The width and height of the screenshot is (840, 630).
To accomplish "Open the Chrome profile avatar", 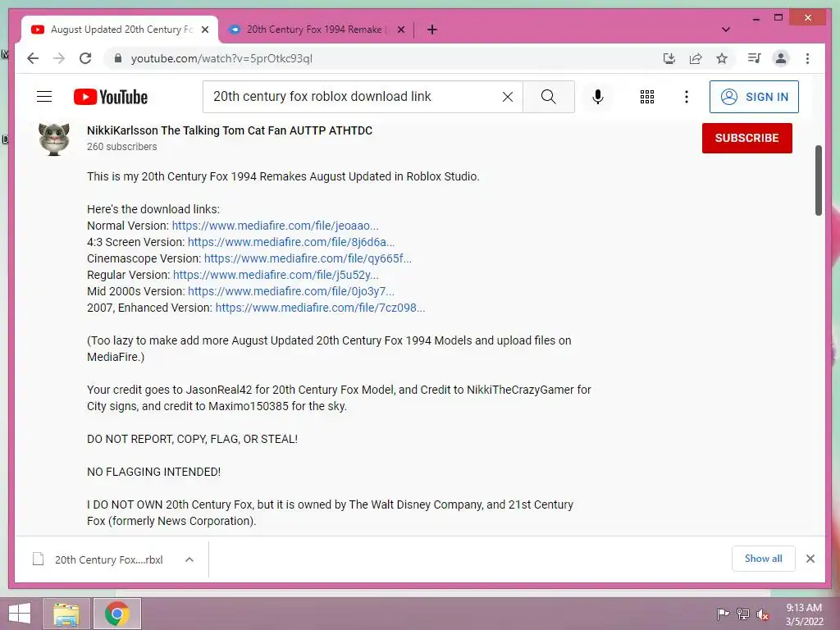I will pos(781,58).
